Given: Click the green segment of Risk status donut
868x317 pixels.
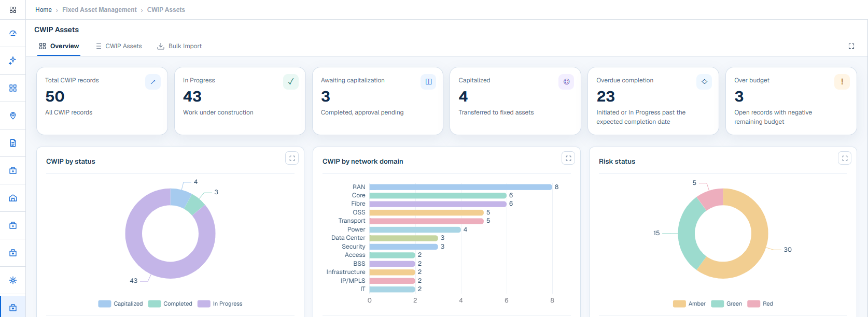Looking at the screenshot, I should 687,233.
